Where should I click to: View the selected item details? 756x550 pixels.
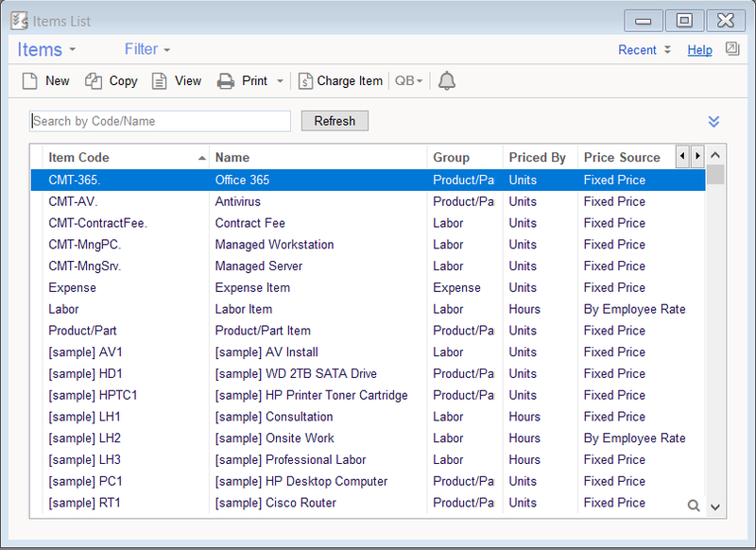(176, 81)
